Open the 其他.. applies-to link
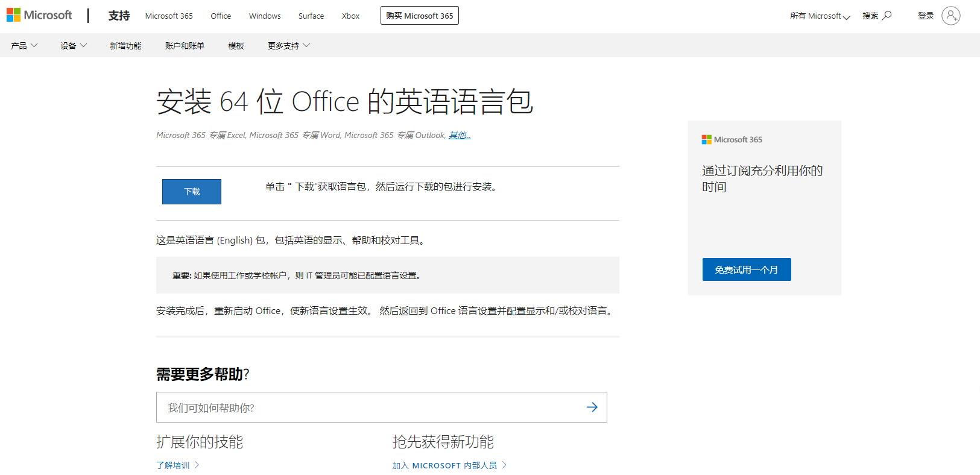The width and height of the screenshot is (980, 475). (x=460, y=135)
